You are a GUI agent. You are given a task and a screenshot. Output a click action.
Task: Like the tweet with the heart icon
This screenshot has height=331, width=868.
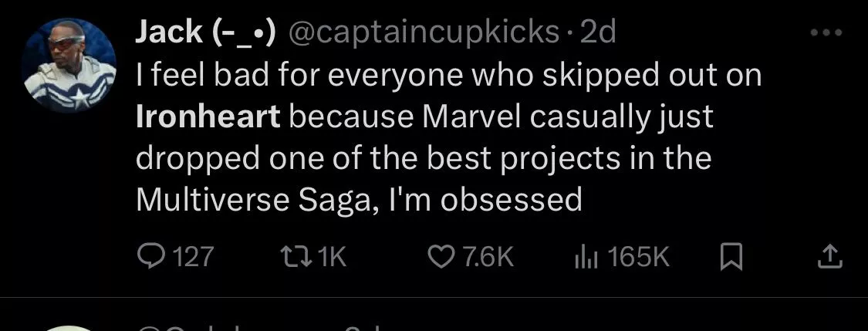442,257
